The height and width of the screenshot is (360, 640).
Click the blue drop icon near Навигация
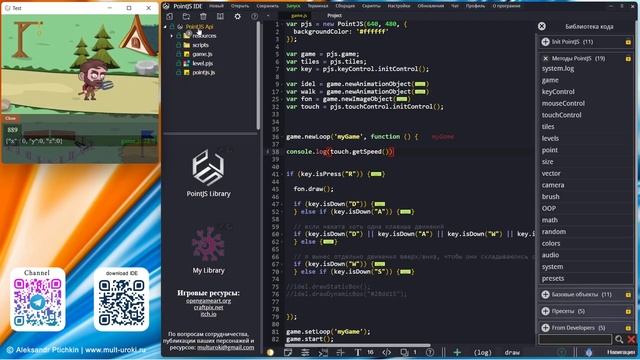[589, 352]
